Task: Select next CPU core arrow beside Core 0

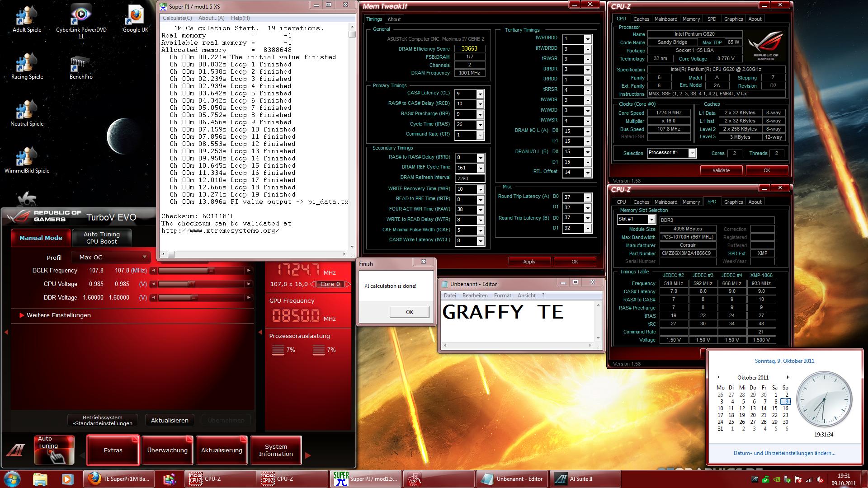Action: click(x=347, y=284)
